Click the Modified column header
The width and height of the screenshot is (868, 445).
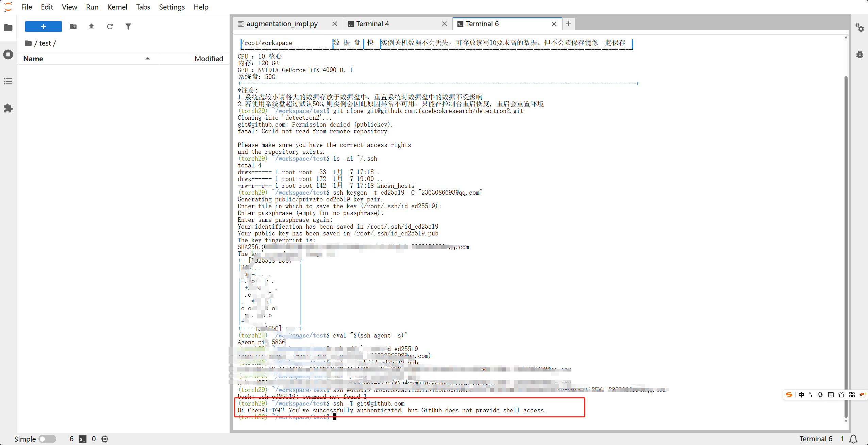[x=208, y=59]
